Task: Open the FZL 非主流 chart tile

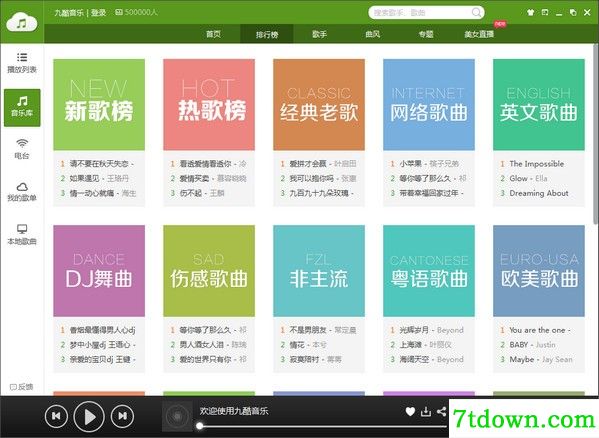Action: [319, 271]
